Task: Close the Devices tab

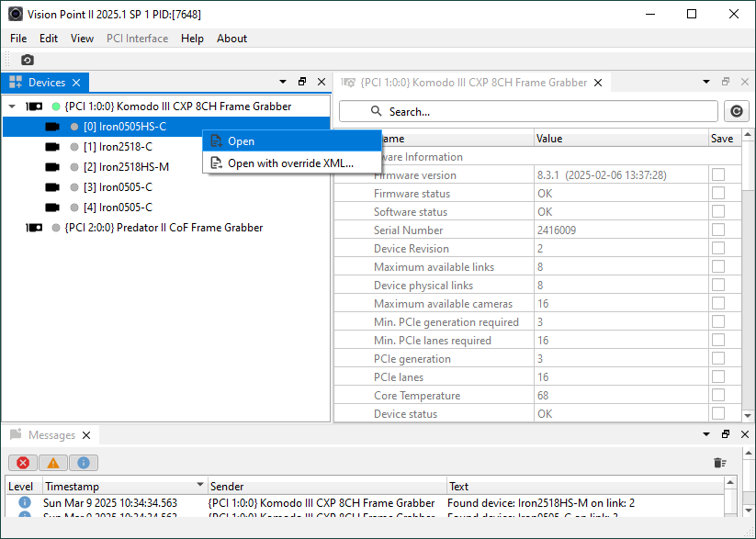Action: pyautogui.click(x=76, y=83)
